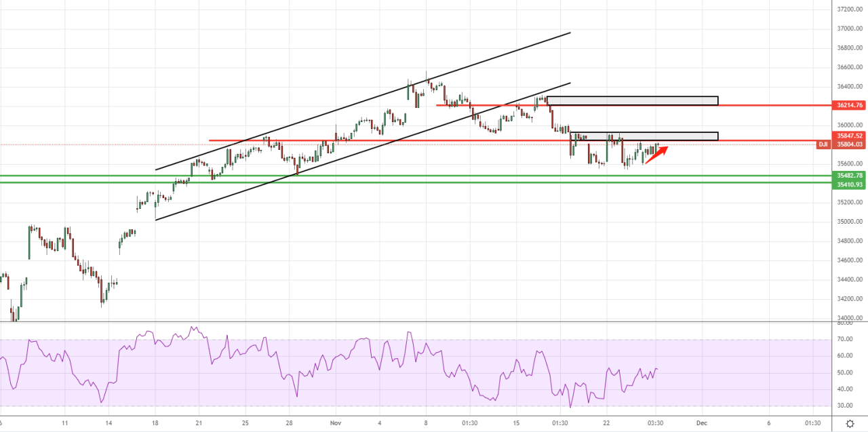The height and width of the screenshot is (432, 868).
Task: Select the upper gray rectangle zone
Action: [x=632, y=101]
